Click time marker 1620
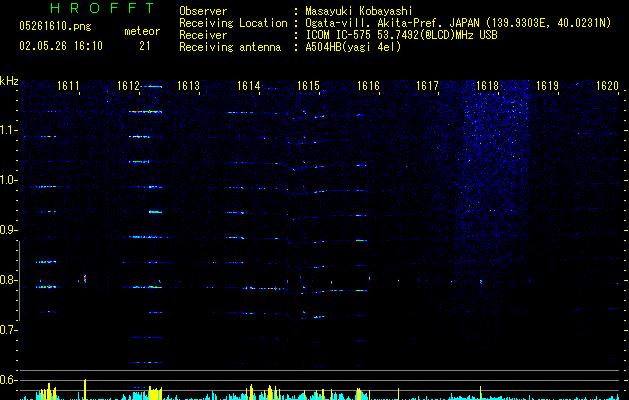Image resolution: width=629 pixels, height=400 pixels. (607, 86)
